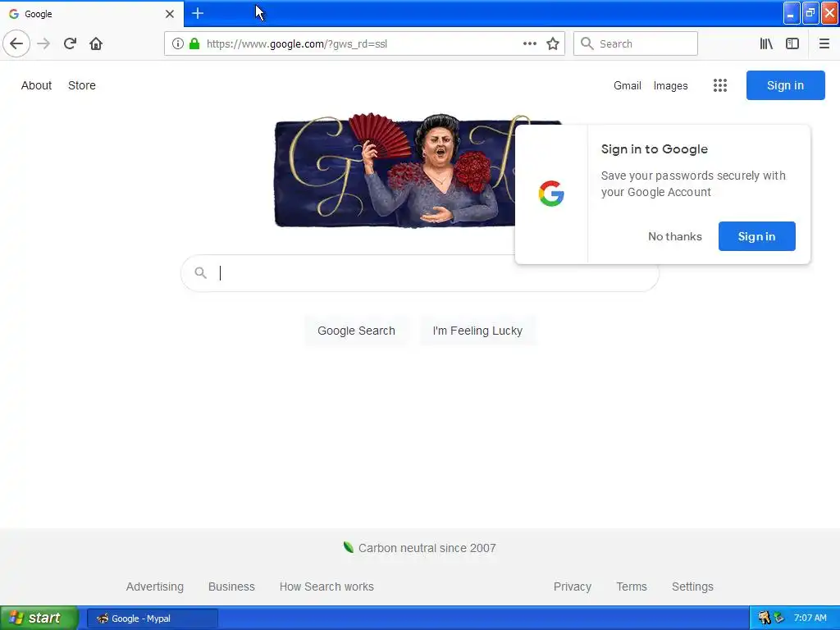The width and height of the screenshot is (840, 630).
Task: Open the Google apps grid
Action: (720, 85)
